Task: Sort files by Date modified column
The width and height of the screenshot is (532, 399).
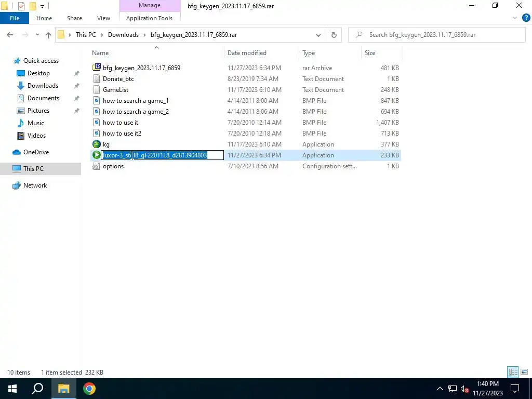Action: tap(262, 53)
